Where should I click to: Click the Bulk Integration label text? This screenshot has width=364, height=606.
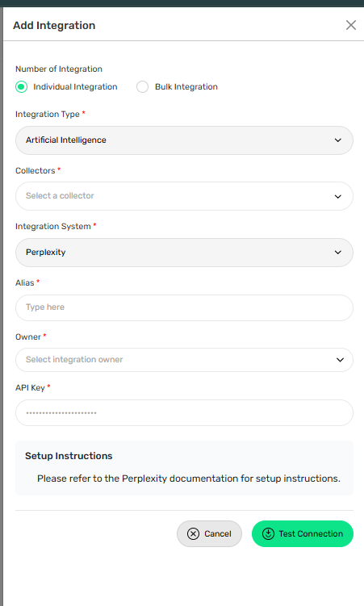tap(186, 87)
